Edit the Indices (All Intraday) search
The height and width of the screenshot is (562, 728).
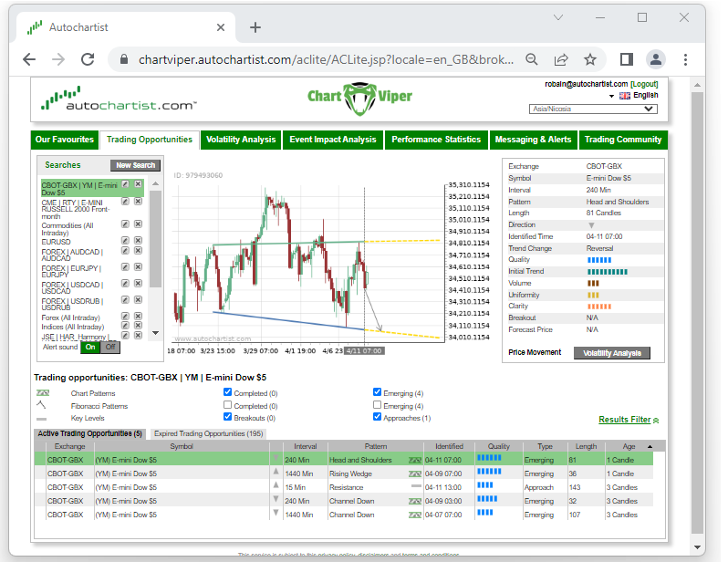click(125, 326)
